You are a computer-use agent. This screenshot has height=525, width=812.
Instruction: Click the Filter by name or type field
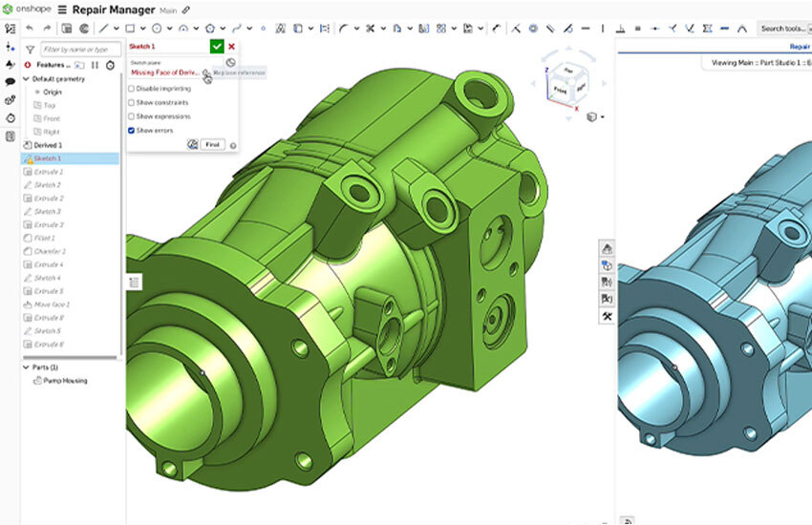coord(81,50)
